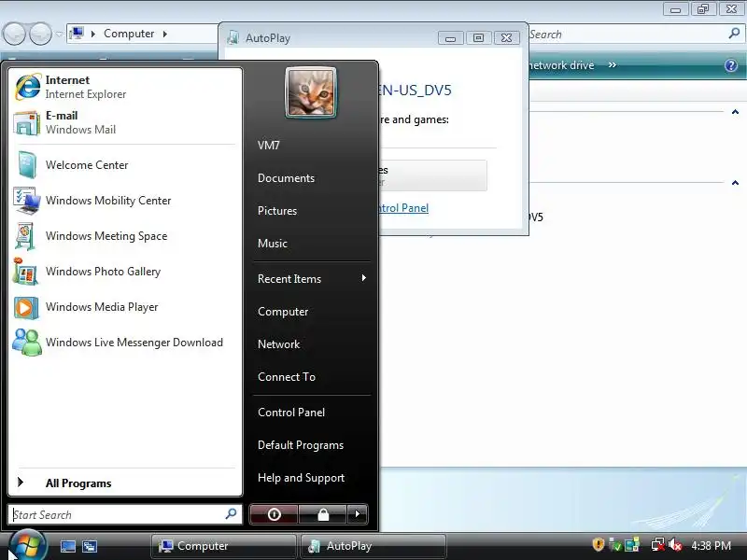Click Map network drive toolbar item

(561, 65)
